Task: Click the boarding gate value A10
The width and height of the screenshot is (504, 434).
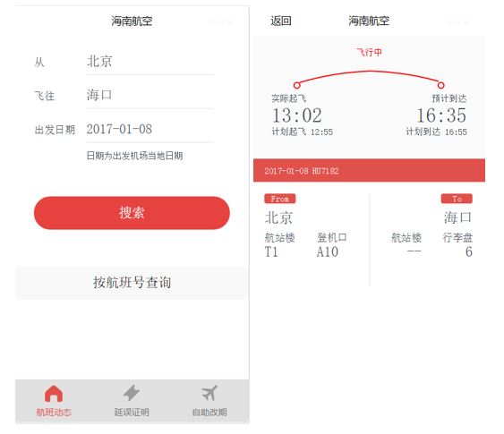Action: [x=328, y=251]
